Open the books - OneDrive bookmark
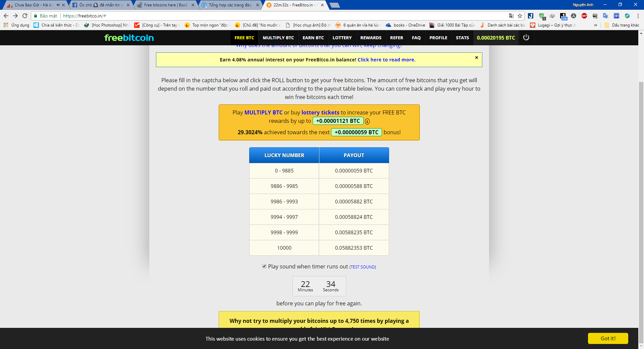The image size is (644, 349). [406, 25]
